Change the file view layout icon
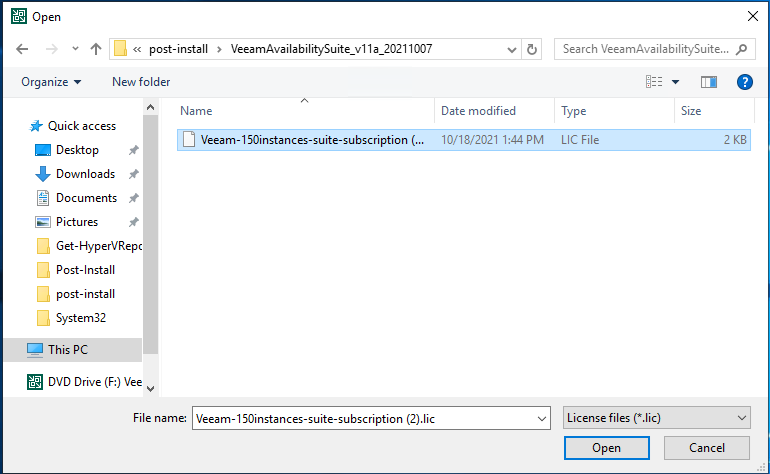The height and width of the screenshot is (474, 770). click(x=654, y=82)
